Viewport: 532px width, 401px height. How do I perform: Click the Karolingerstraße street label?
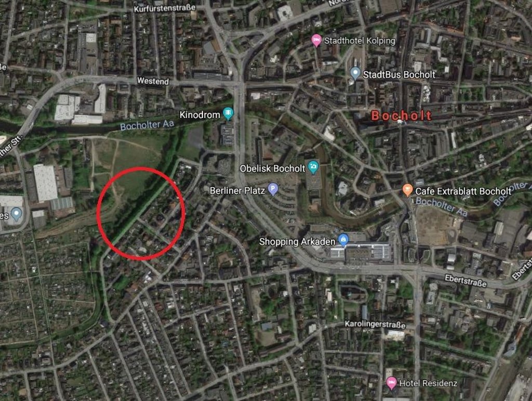[x=375, y=324]
